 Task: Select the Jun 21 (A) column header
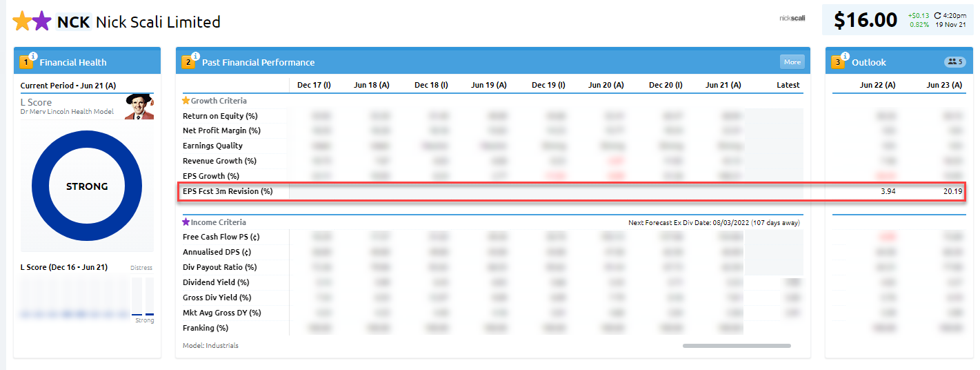(x=723, y=85)
